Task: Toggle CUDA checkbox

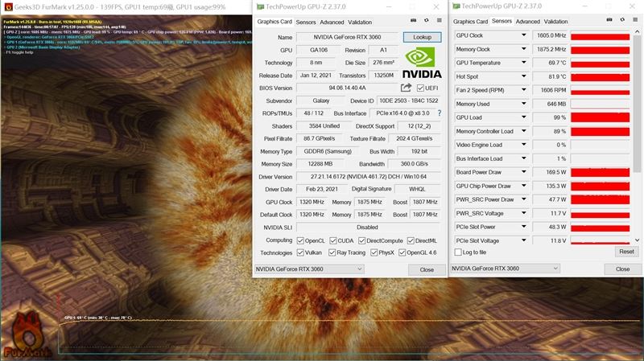Action: click(333, 240)
